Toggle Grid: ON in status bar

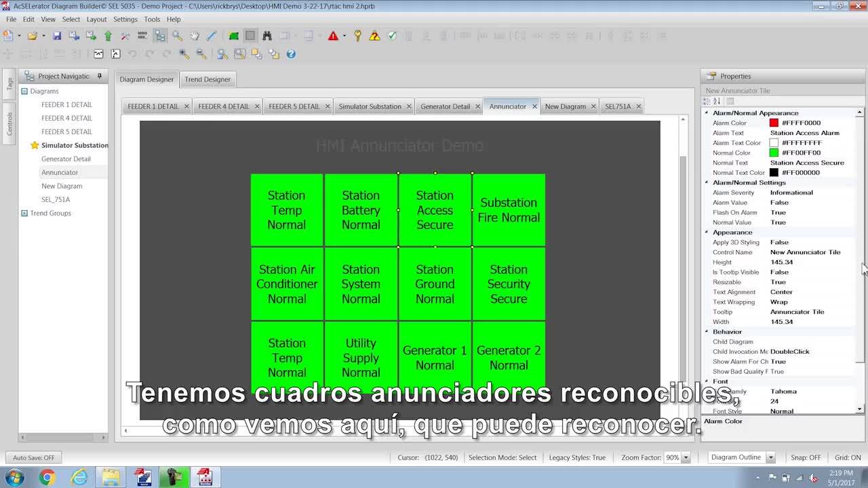click(x=848, y=457)
